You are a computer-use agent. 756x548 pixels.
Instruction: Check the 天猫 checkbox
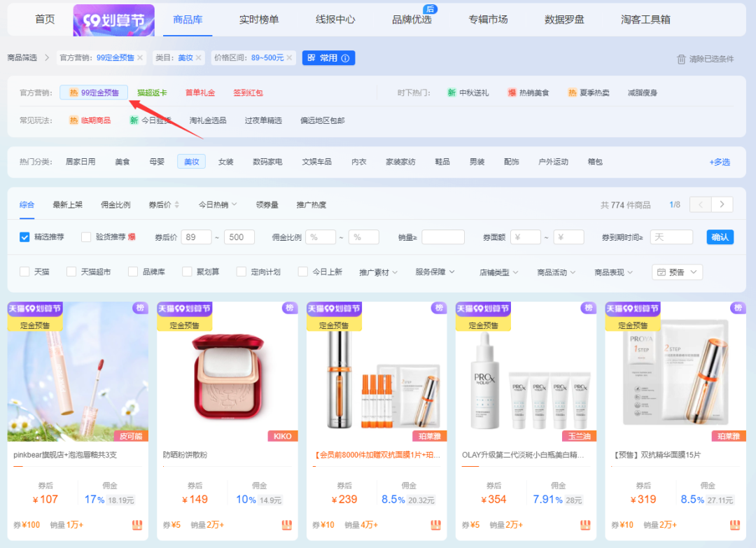[x=24, y=272]
